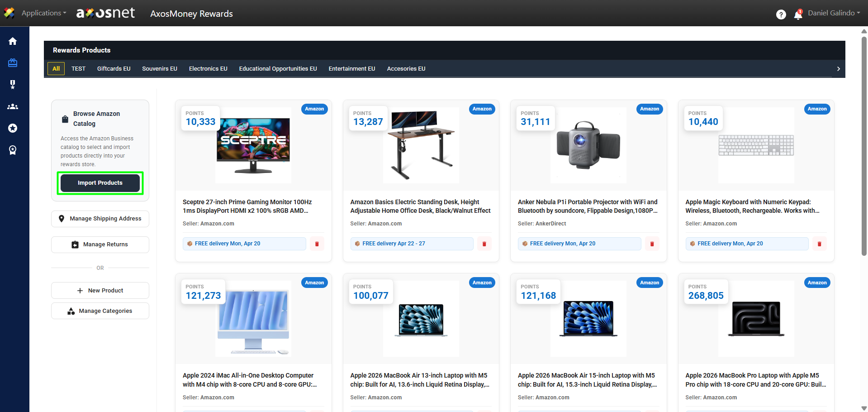The height and width of the screenshot is (412, 868).
Task: Click the star circle icon in sidebar
Action: point(13,128)
